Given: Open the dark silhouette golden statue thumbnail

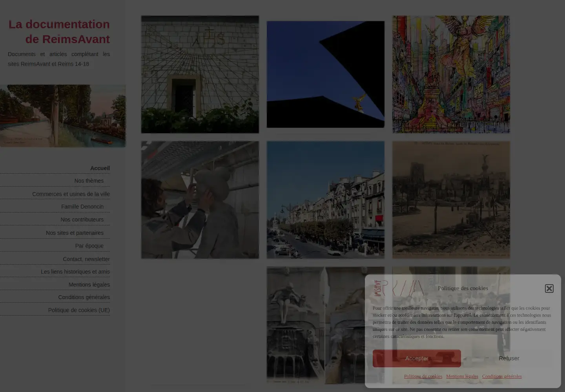Looking at the screenshot, I should click(x=326, y=74).
